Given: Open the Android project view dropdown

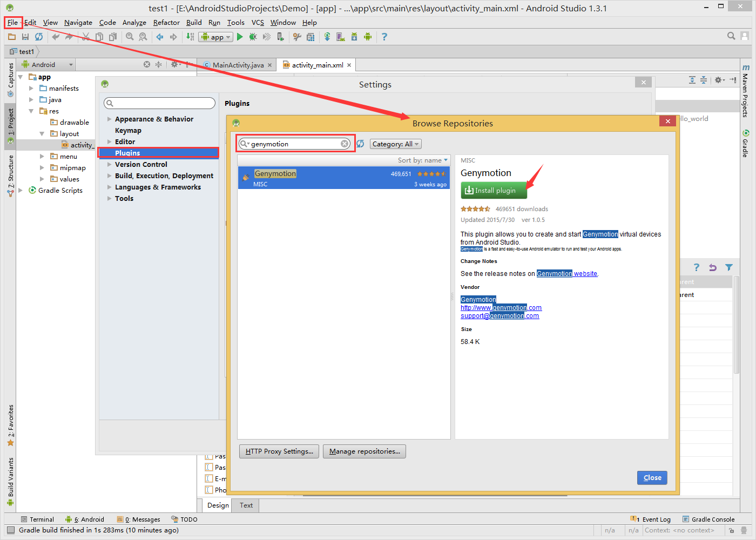Looking at the screenshot, I should 47,65.
